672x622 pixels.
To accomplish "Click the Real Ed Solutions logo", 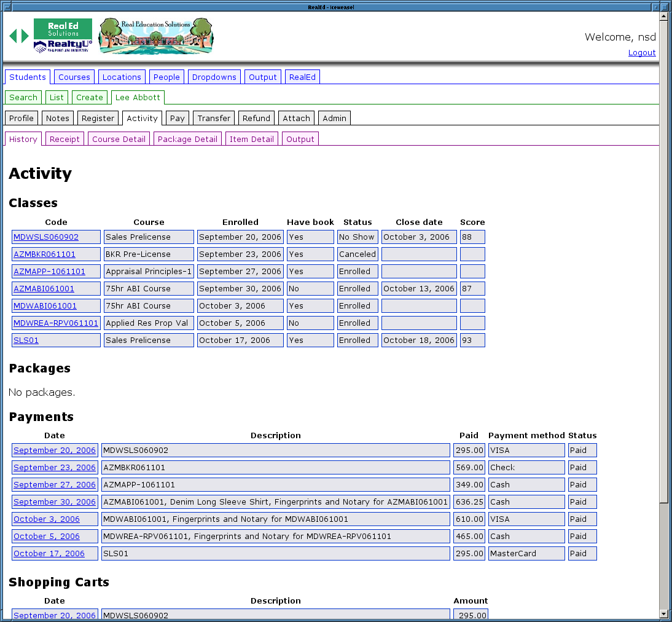I will 63,36.
